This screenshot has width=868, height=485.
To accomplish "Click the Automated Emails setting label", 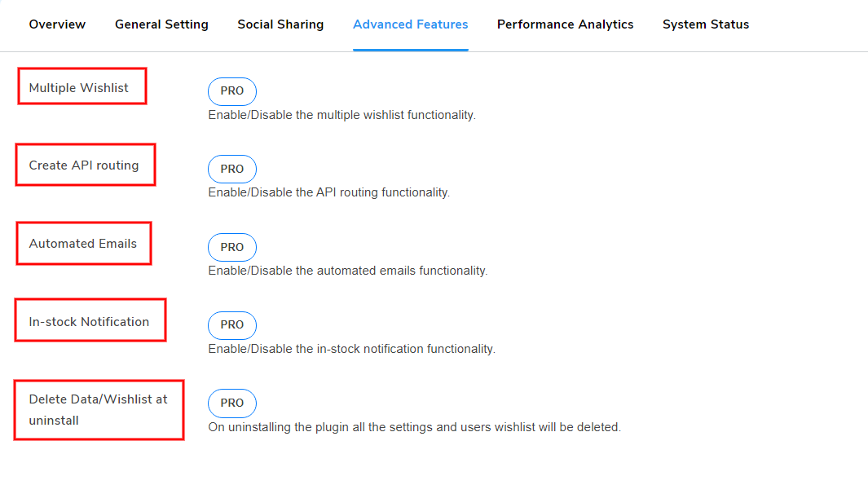I will [x=83, y=244].
